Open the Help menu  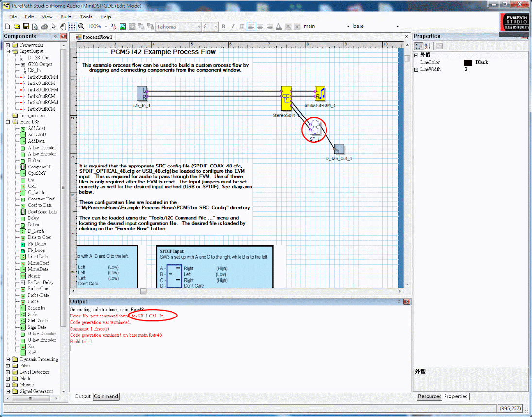tap(105, 17)
